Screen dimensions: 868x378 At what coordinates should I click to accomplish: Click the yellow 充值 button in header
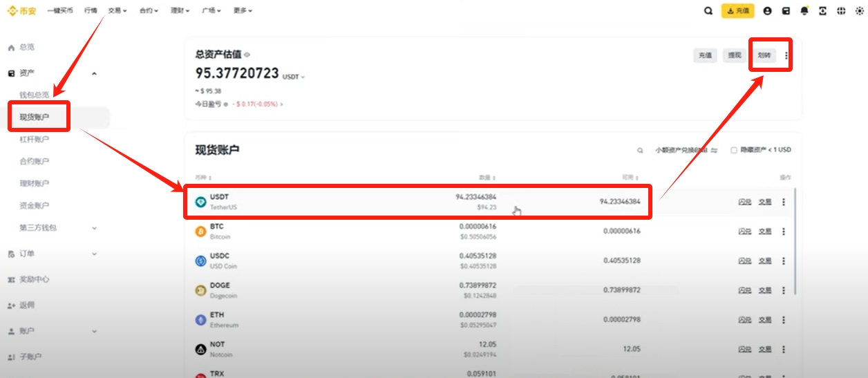pos(738,11)
